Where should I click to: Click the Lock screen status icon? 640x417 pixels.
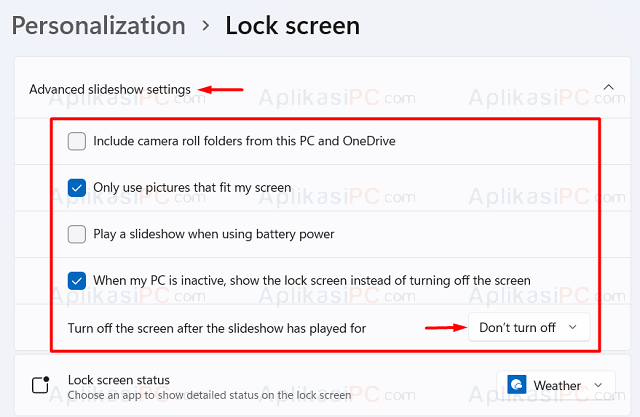tap(40, 385)
